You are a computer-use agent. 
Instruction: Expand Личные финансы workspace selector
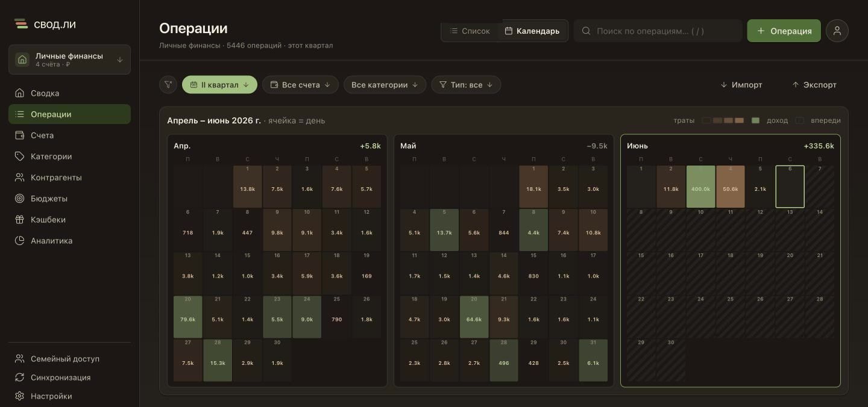(69, 60)
